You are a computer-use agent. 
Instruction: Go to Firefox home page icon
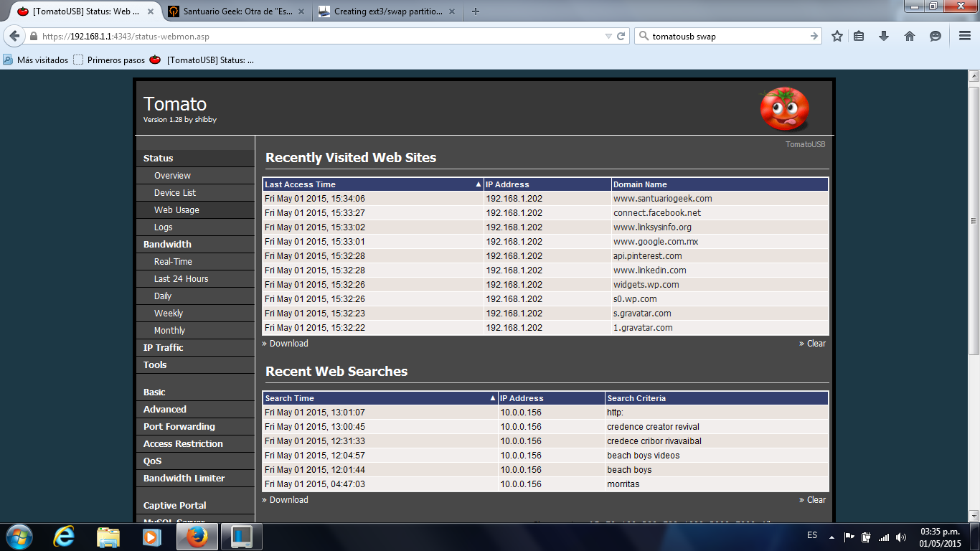[x=909, y=36]
